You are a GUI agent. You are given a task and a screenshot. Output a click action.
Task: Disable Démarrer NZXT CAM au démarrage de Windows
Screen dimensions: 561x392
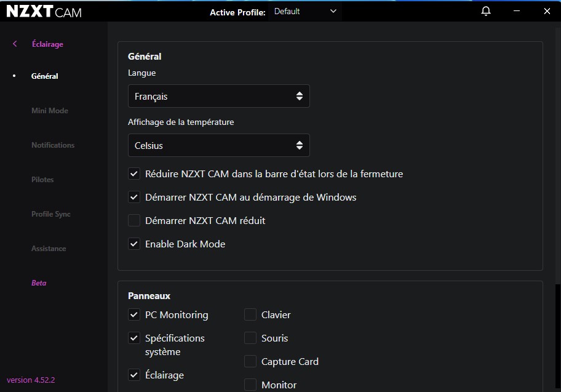tap(134, 198)
